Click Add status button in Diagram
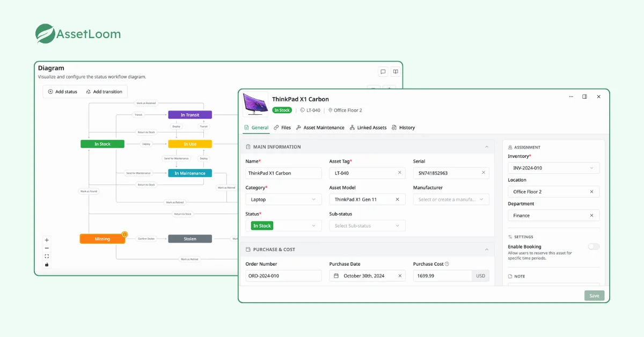Image resolution: width=644 pixels, height=337 pixels. click(63, 92)
